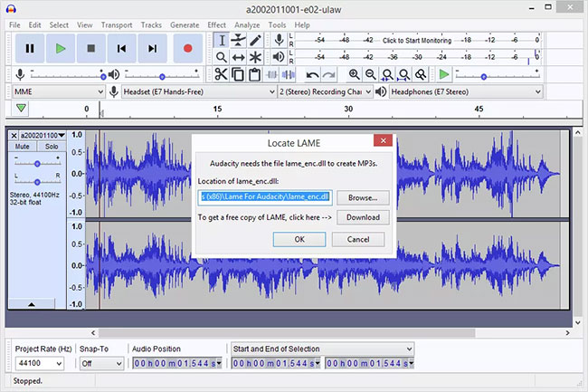
Task: Open the Analyze menu
Action: [x=247, y=25]
